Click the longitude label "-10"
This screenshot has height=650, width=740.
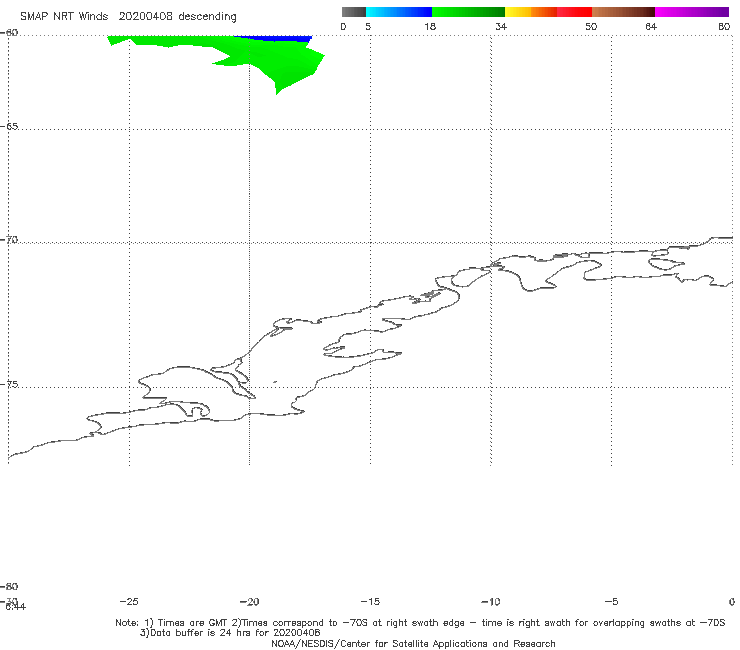click(x=490, y=602)
